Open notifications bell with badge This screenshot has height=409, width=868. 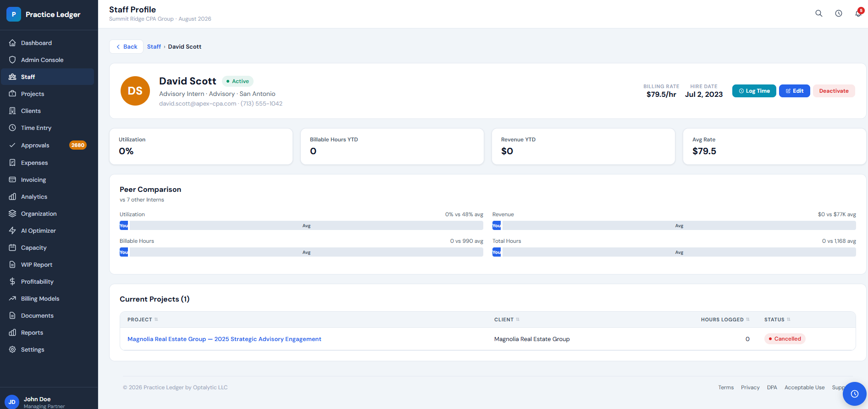coord(858,13)
